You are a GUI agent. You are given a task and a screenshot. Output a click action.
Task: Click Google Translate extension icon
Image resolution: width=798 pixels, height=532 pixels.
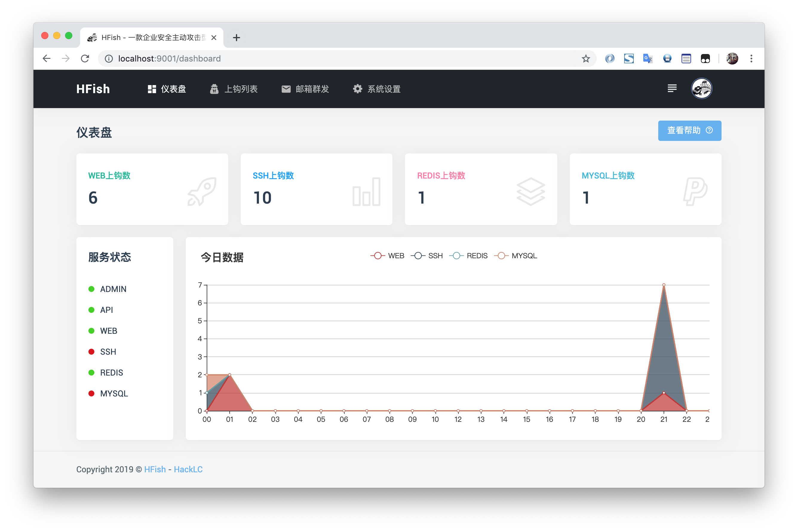pyautogui.click(x=648, y=59)
